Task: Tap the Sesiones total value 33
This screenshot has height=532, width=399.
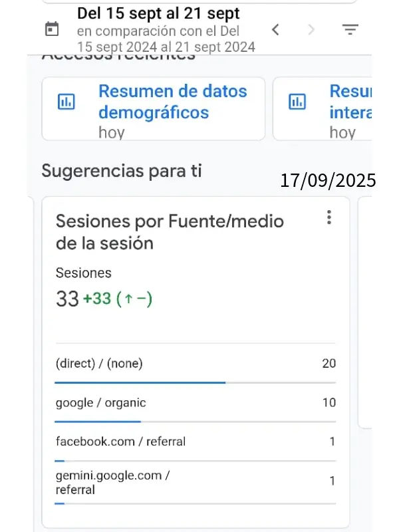Action: (67, 299)
